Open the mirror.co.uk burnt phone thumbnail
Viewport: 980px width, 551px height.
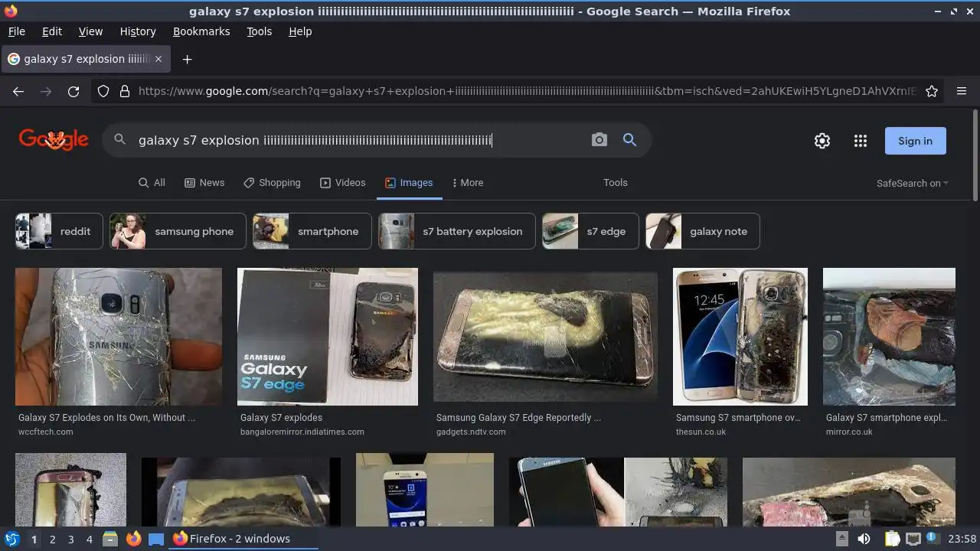889,337
